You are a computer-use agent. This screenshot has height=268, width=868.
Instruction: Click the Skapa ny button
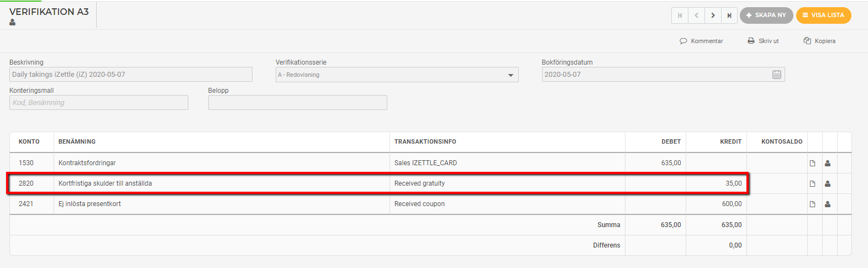[766, 15]
